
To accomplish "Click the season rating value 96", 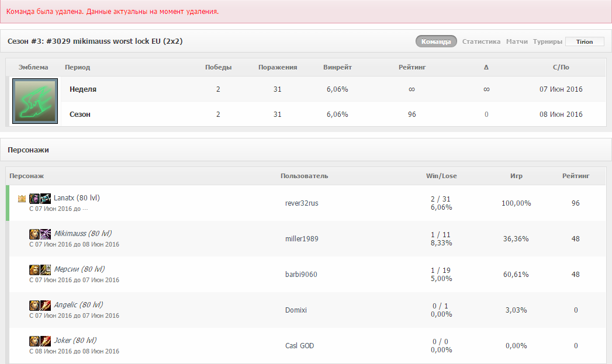I will point(412,115).
